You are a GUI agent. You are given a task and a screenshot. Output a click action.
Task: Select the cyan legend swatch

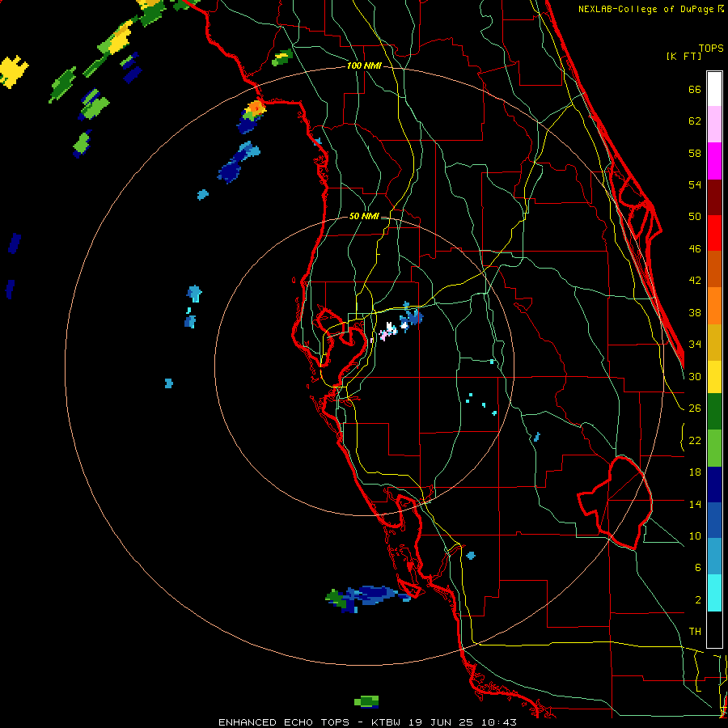coord(714,593)
